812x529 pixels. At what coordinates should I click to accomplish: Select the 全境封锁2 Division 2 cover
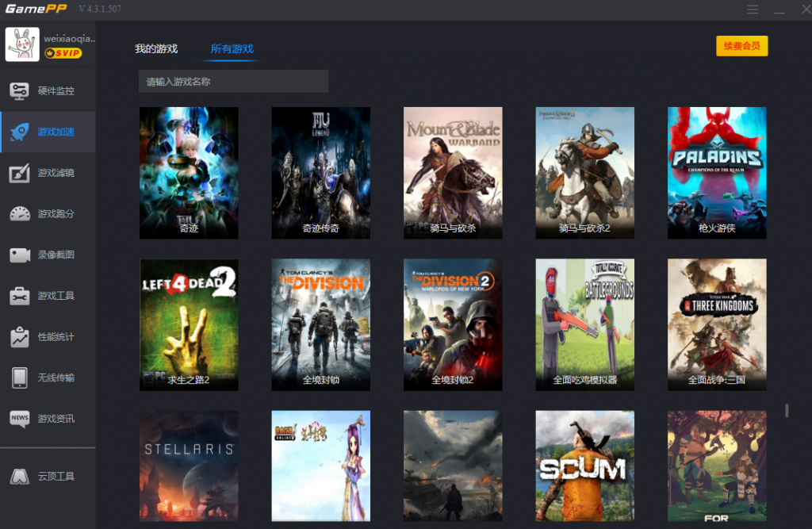453,325
